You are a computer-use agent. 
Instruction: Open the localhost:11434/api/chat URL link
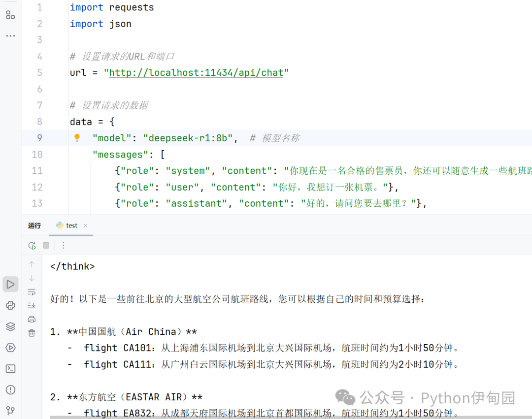(196, 73)
